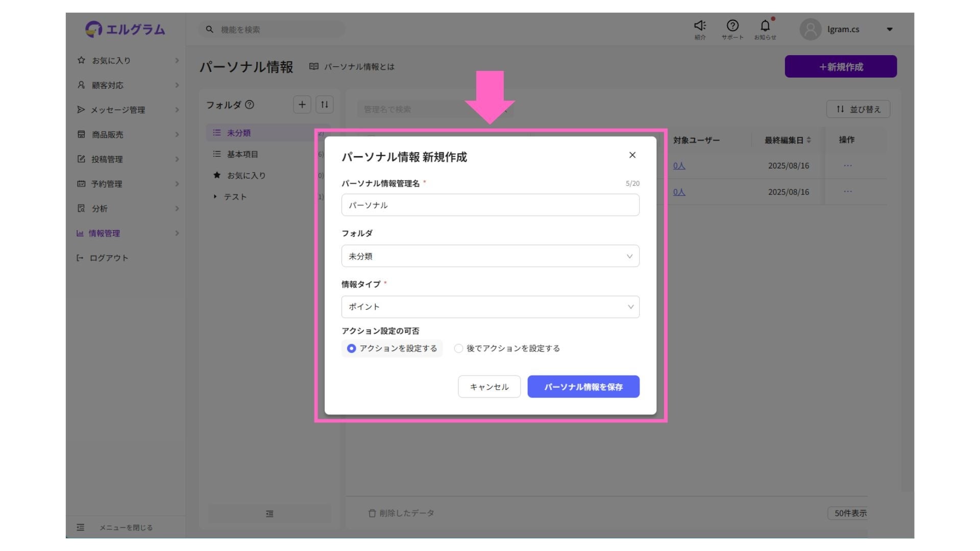Open the 情報タイプ dropdown showing ポイント
The height and width of the screenshot is (551, 980).
coord(490,307)
